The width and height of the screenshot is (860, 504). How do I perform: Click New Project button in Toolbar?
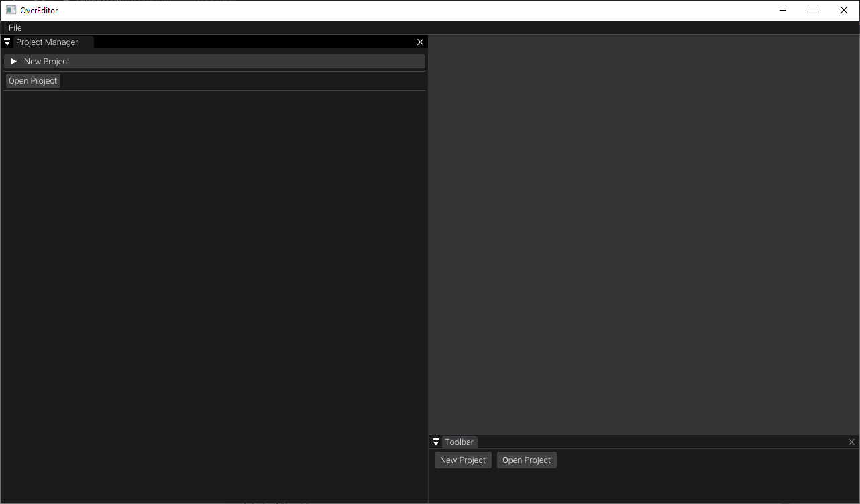463,460
